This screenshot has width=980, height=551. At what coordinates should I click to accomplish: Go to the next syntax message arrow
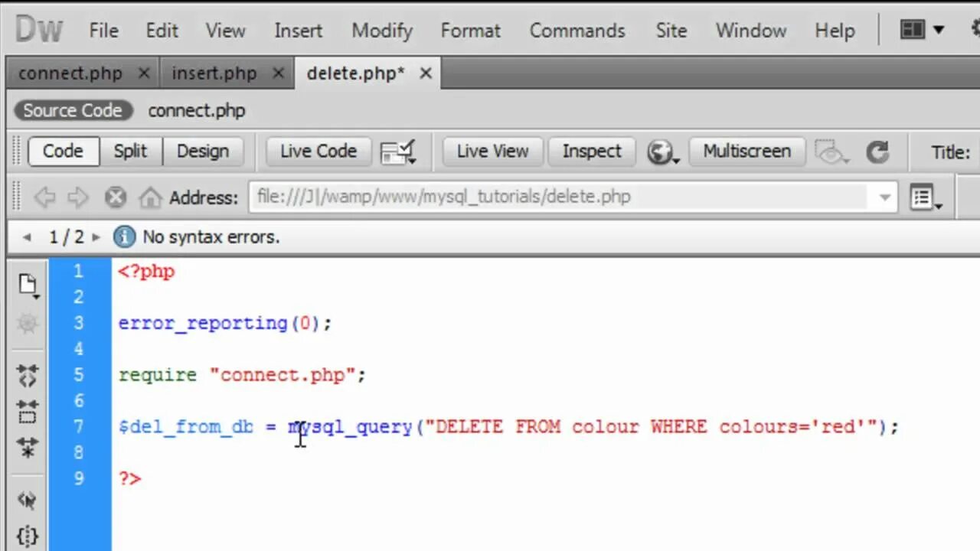96,237
